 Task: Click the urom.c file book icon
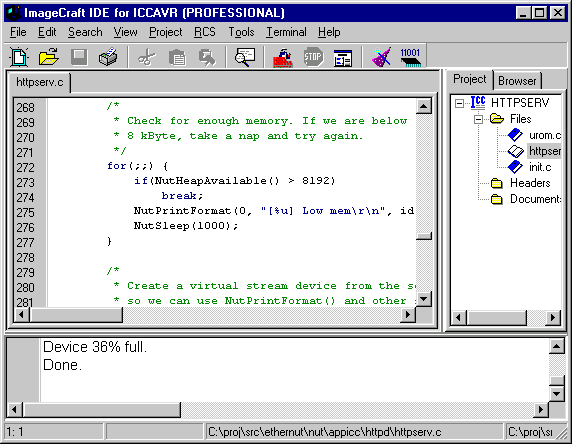click(x=515, y=135)
